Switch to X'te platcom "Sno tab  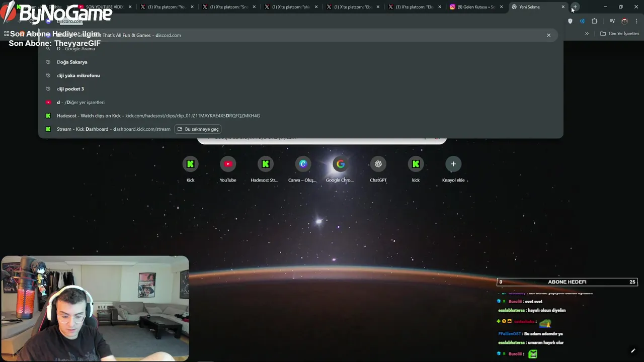(229, 7)
